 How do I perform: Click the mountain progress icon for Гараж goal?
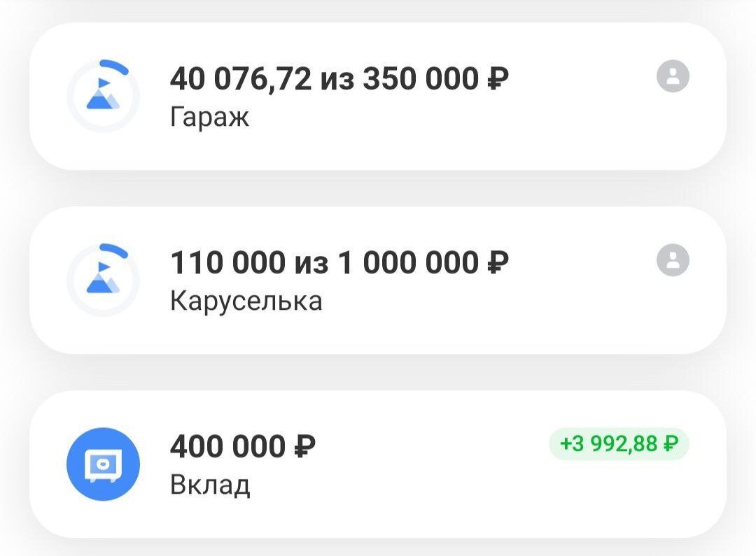[104, 95]
